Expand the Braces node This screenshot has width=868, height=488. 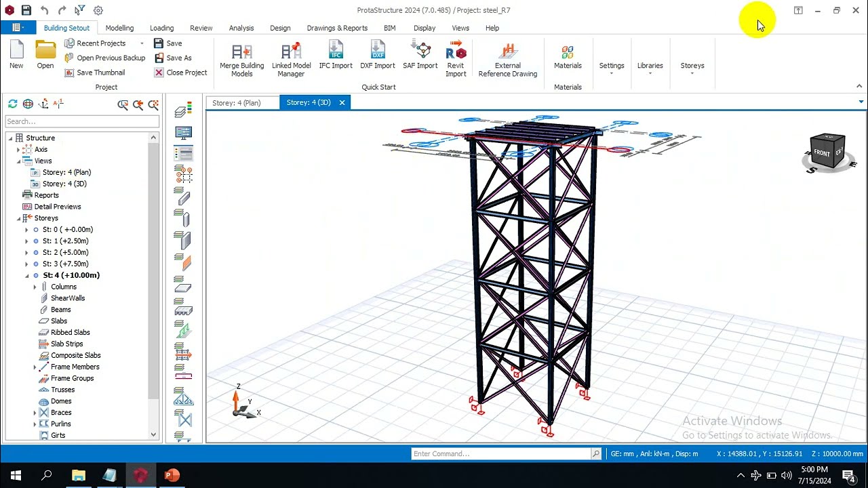click(35, 413)
